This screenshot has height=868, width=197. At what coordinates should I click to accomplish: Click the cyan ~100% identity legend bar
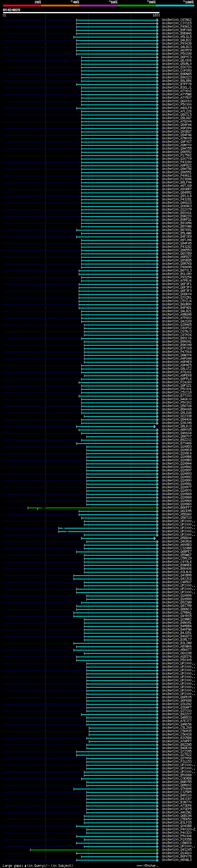175,6
